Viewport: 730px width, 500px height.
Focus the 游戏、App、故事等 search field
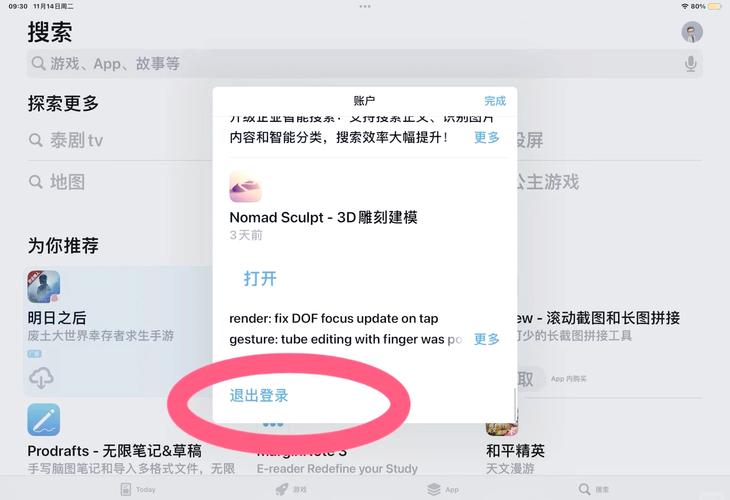point(365,64)
